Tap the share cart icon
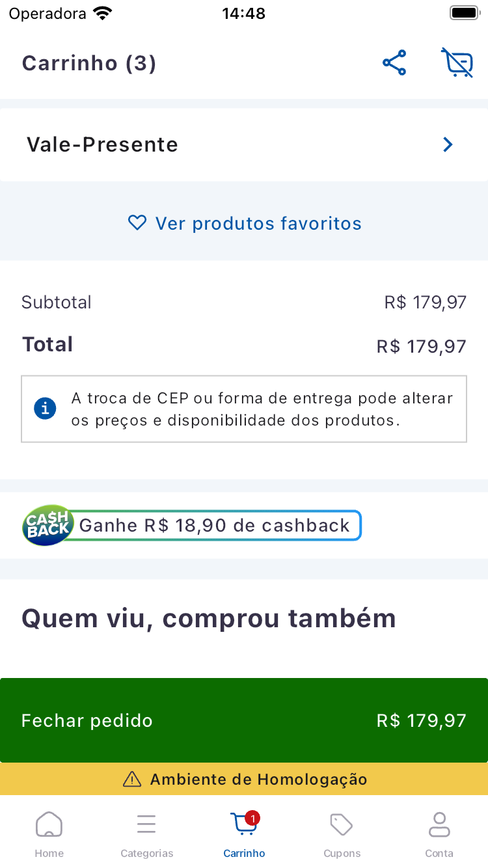This screenshot has height=868, width=488. (x=394, y=63)
